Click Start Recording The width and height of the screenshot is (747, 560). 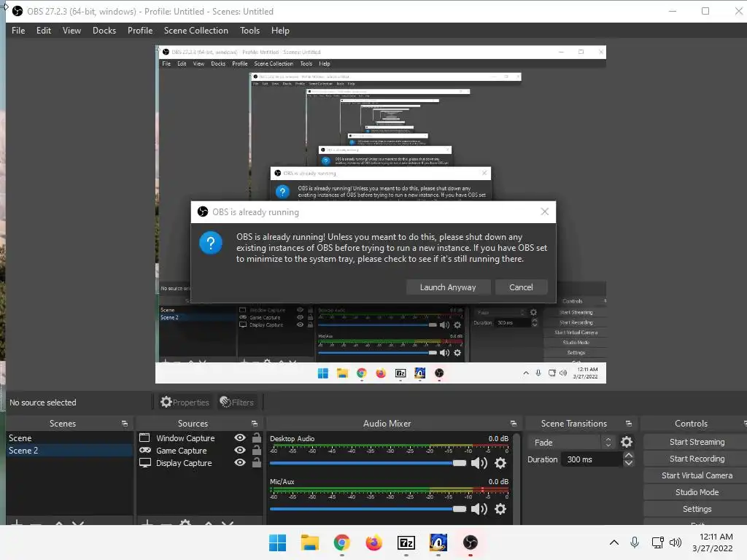(697, 459)
